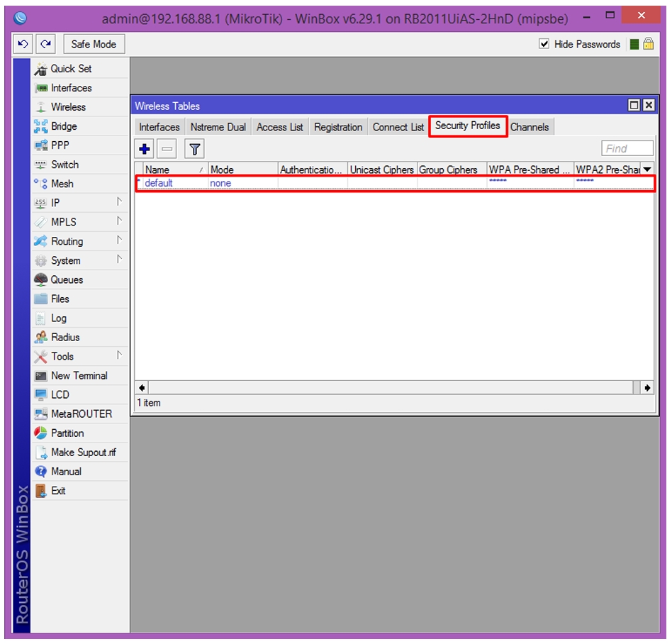Open Quick Set from the sidebar

[x=81, y=69]
